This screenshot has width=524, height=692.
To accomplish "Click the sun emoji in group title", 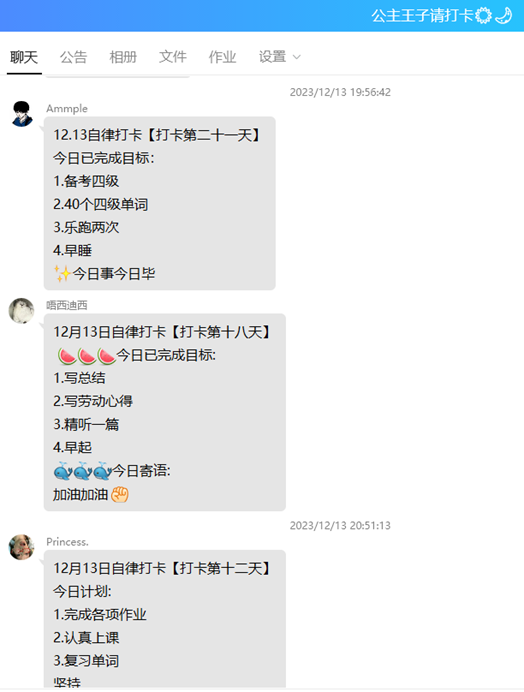I will click(483, 15).
